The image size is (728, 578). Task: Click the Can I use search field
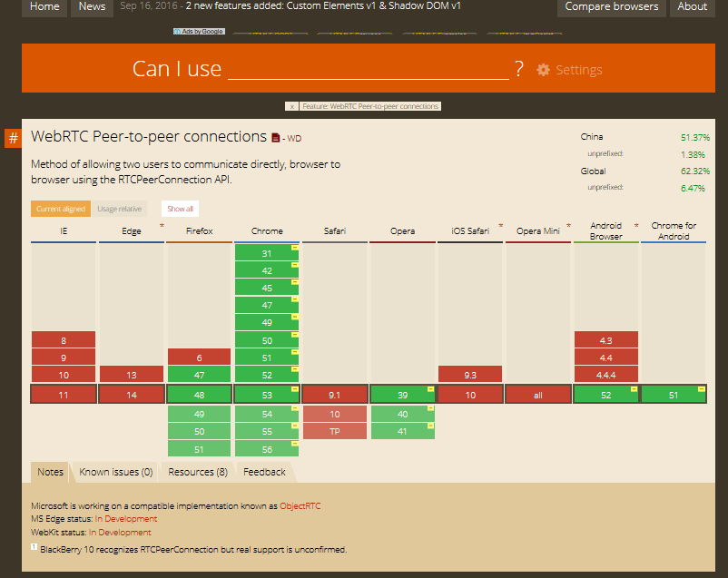pyautogui.click(x=369, y=69)
